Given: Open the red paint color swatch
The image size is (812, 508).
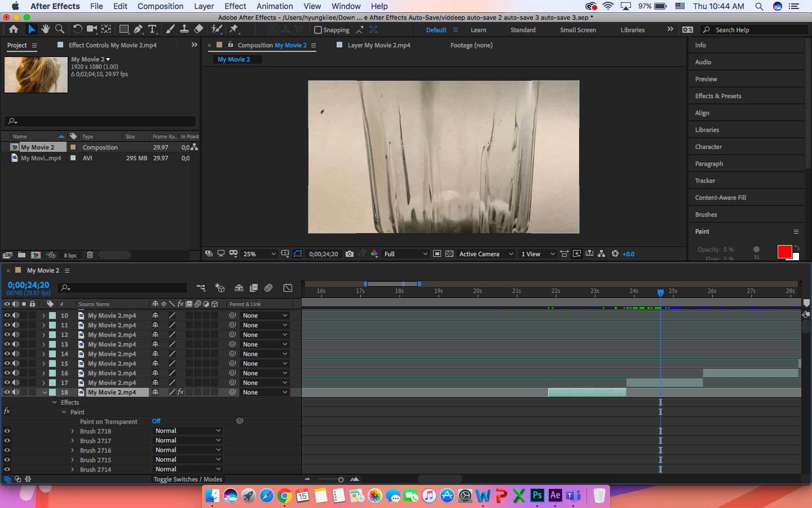Looking at the screenshot, I should [785, 252].
